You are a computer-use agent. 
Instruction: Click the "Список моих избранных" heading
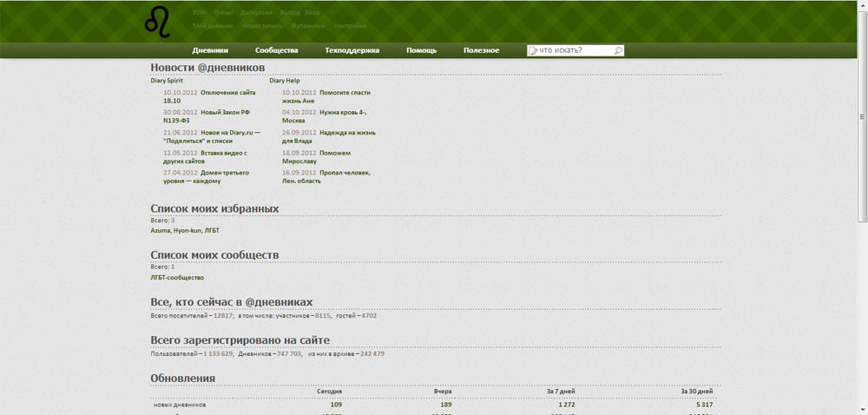(x=214, y=208)
